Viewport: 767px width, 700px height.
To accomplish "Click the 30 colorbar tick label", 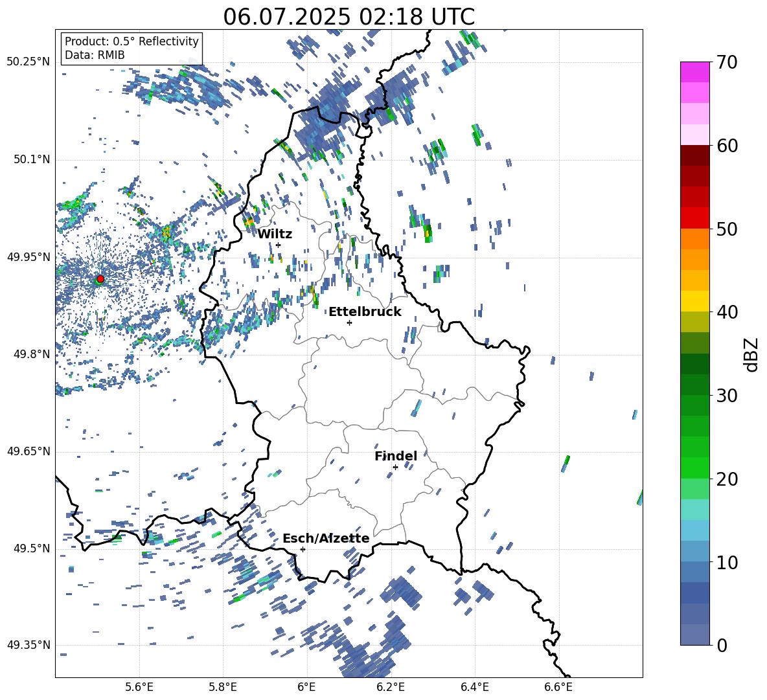I will point(727,396).
